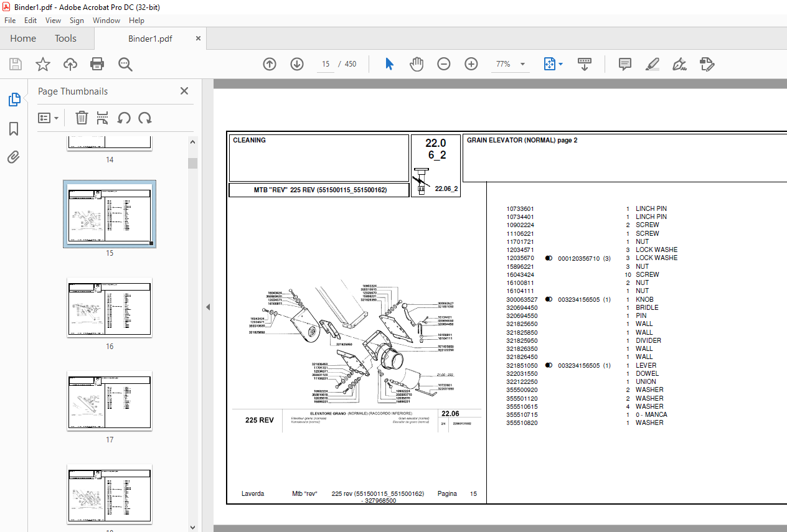Open Attachments paperclip panel
Image resolution: width=787 pixels, height=532 pixels.
14,157
